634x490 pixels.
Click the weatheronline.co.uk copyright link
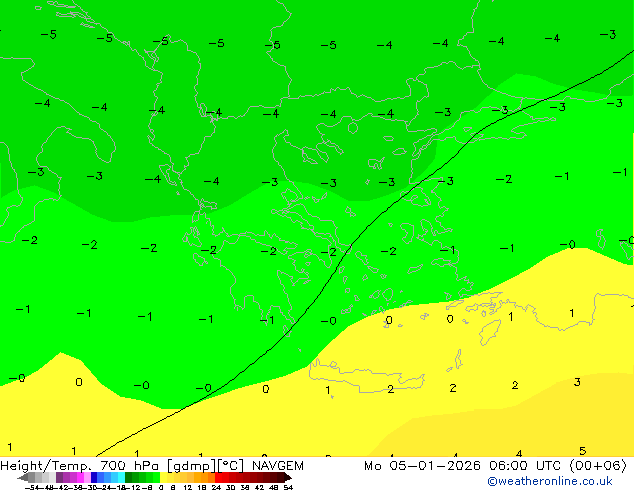click(550, 481)
